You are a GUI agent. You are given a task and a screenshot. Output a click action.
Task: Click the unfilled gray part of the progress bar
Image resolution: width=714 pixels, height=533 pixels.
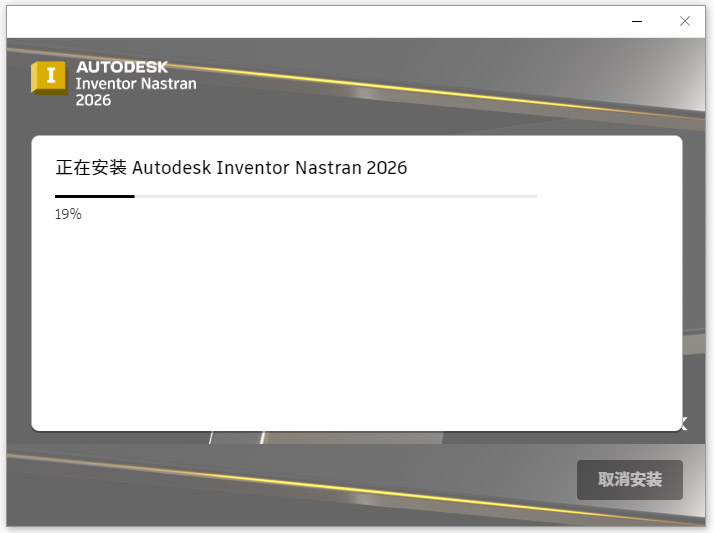click(x=335, y=196)
